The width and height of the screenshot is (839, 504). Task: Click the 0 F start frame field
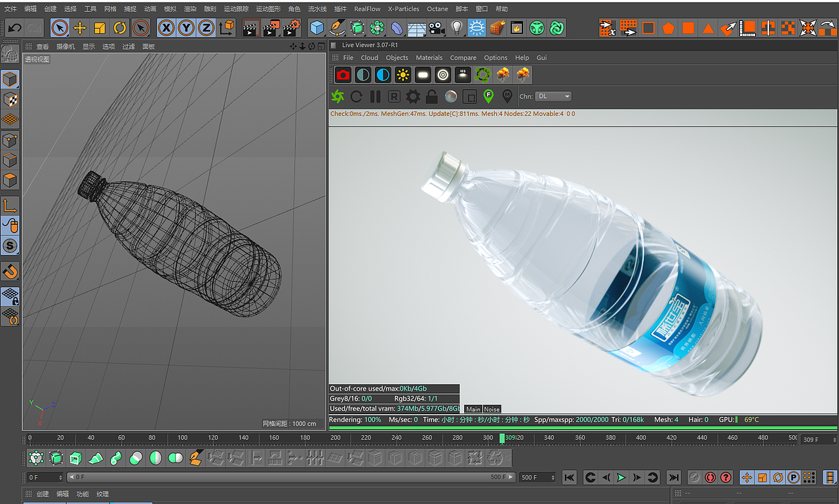45,477
